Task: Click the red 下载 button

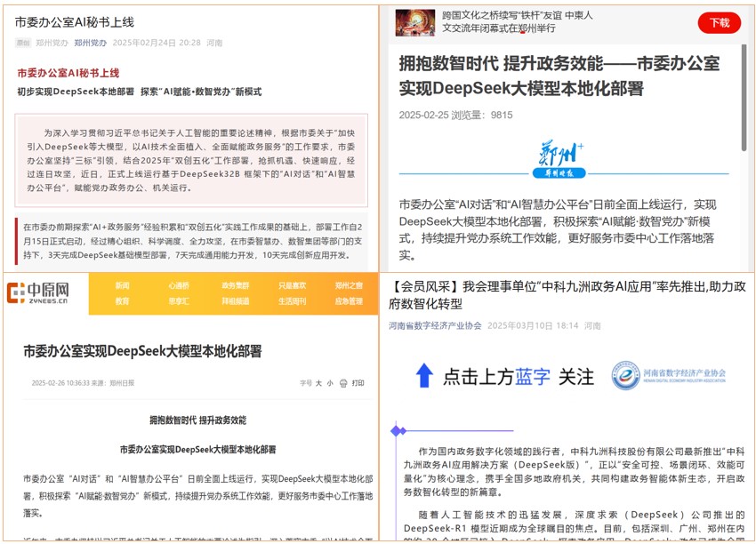Action: (719, 22)
